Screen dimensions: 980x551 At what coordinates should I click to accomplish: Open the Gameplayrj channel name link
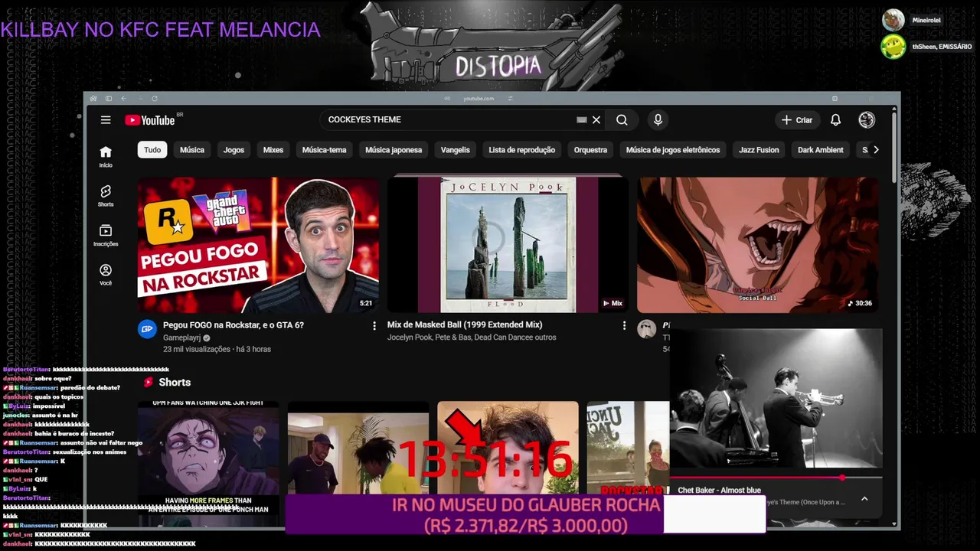click(x=182, y=337)
